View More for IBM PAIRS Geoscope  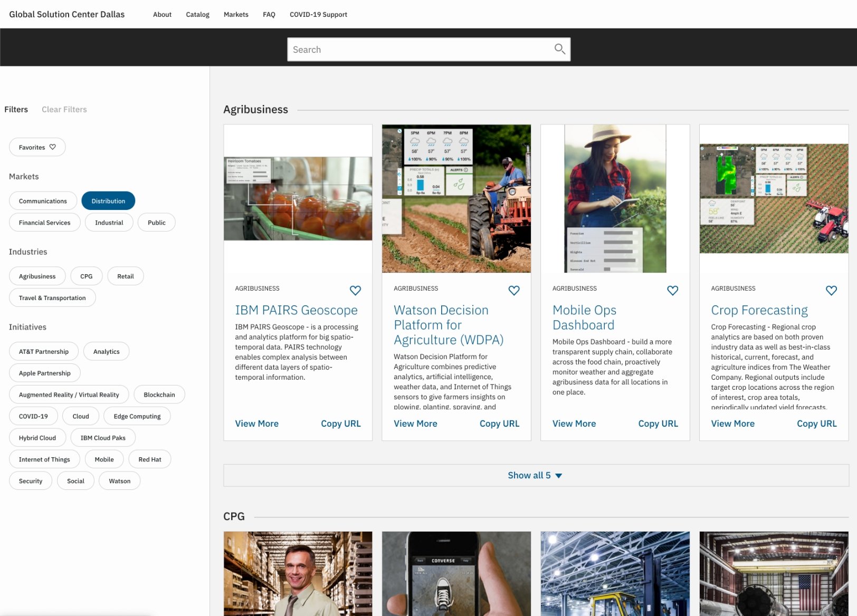coord(257,424)
